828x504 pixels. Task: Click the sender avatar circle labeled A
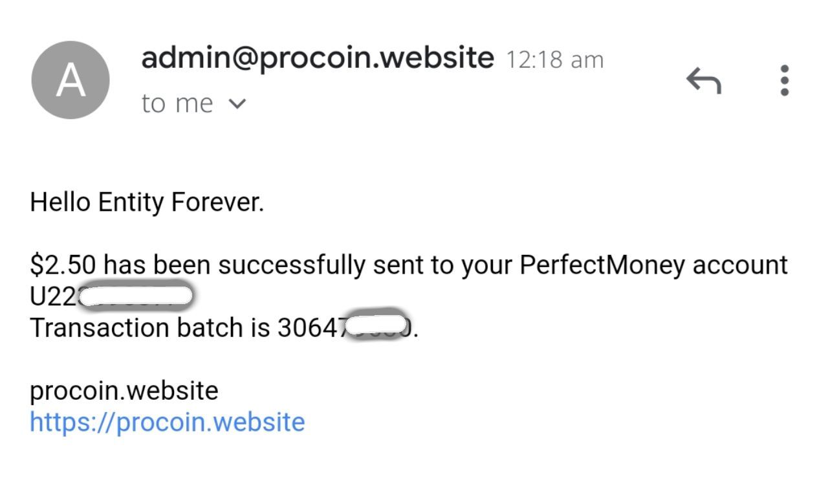71,81
